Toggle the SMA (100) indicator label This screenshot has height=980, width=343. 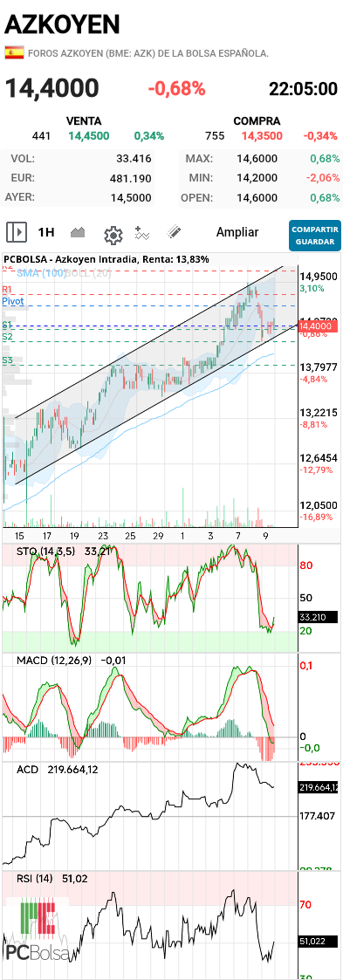click(41, 273)
